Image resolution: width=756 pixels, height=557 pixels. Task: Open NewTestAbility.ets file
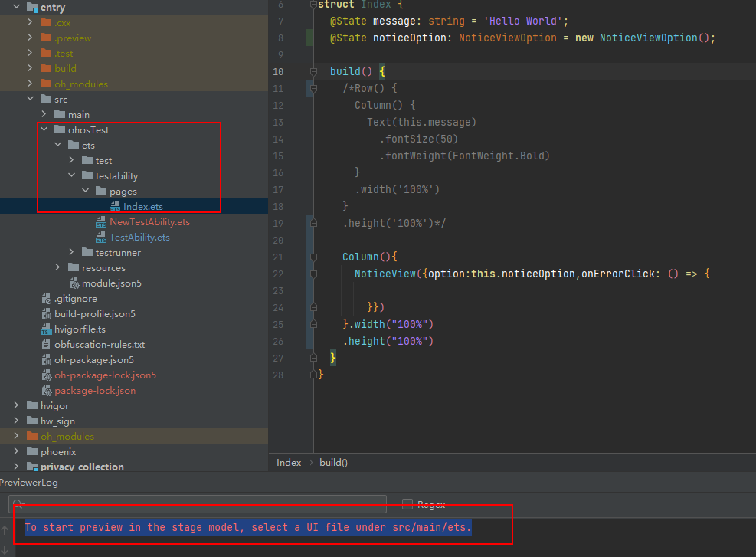tap(149, 222)
